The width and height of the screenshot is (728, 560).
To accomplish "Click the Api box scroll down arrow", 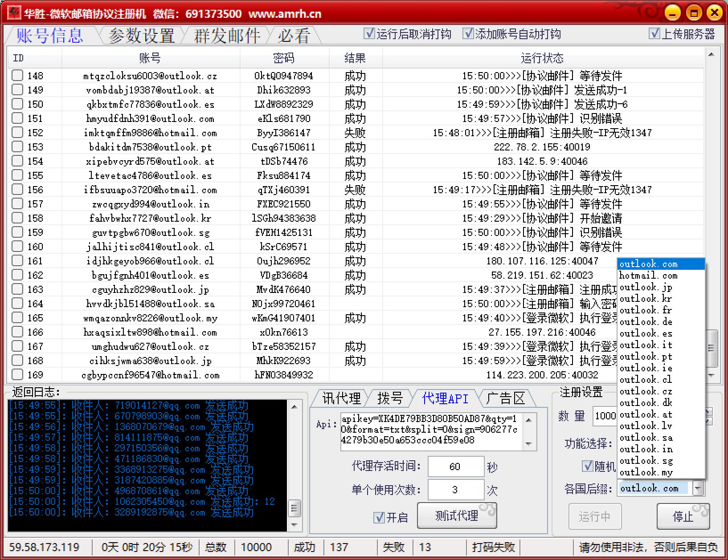I will tap(529, 444).
